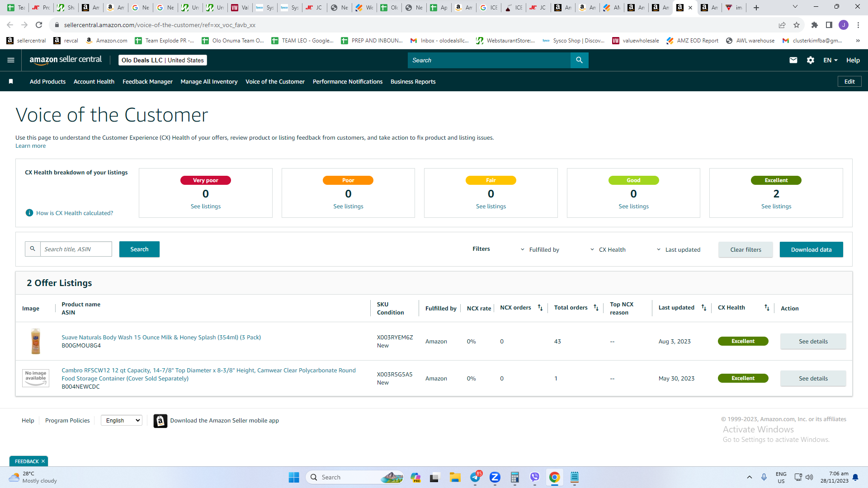Screen dimensions: 868x488
Task: Open Business Reports menu item
Action: pyautogui.click(x=413, y=81)
